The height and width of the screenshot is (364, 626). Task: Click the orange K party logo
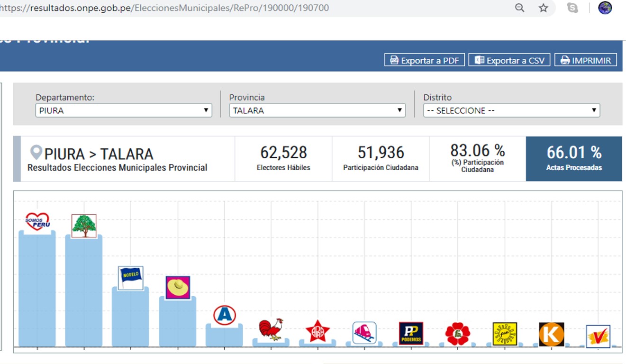[x=552, y=334]
